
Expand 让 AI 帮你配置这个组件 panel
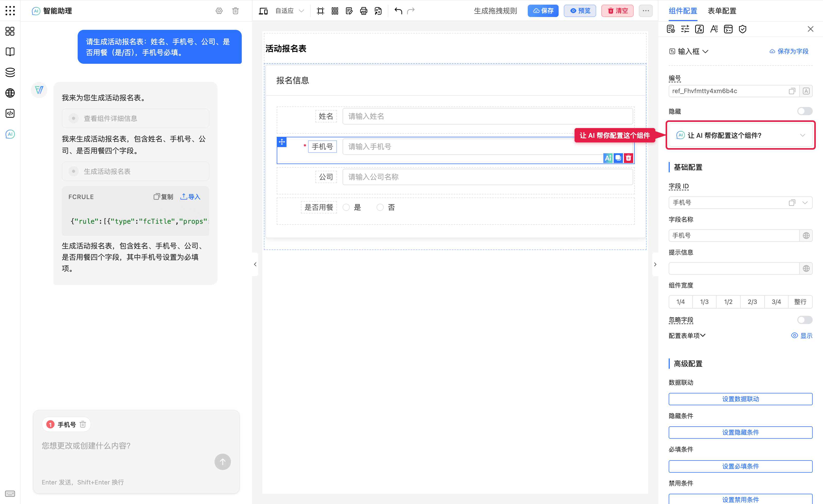(x=740, y=135)
